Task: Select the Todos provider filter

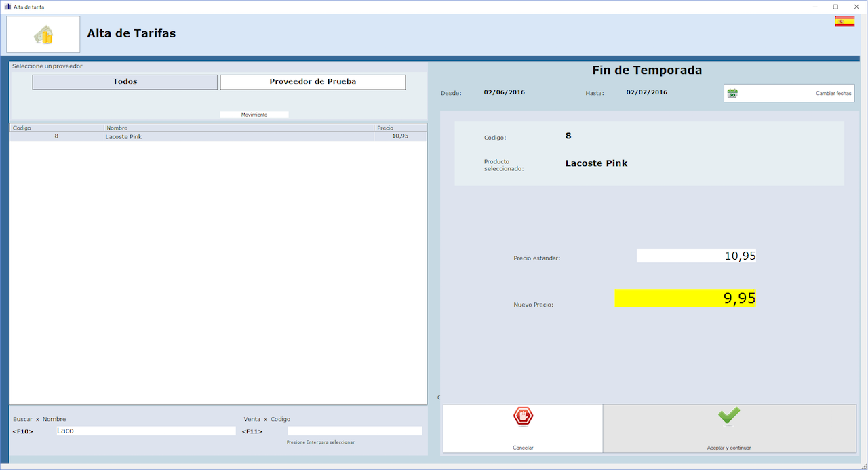Action: 125,82
